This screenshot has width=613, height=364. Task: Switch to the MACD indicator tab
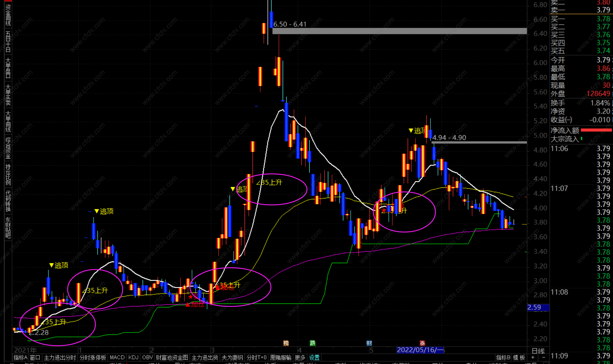[x=117, y=358]
